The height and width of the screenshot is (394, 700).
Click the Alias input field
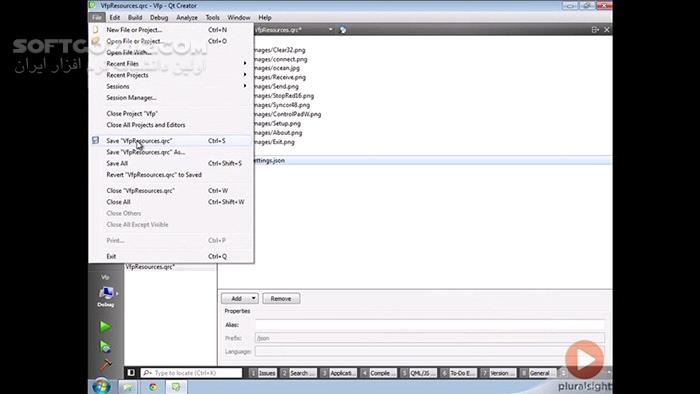point(430,325)
